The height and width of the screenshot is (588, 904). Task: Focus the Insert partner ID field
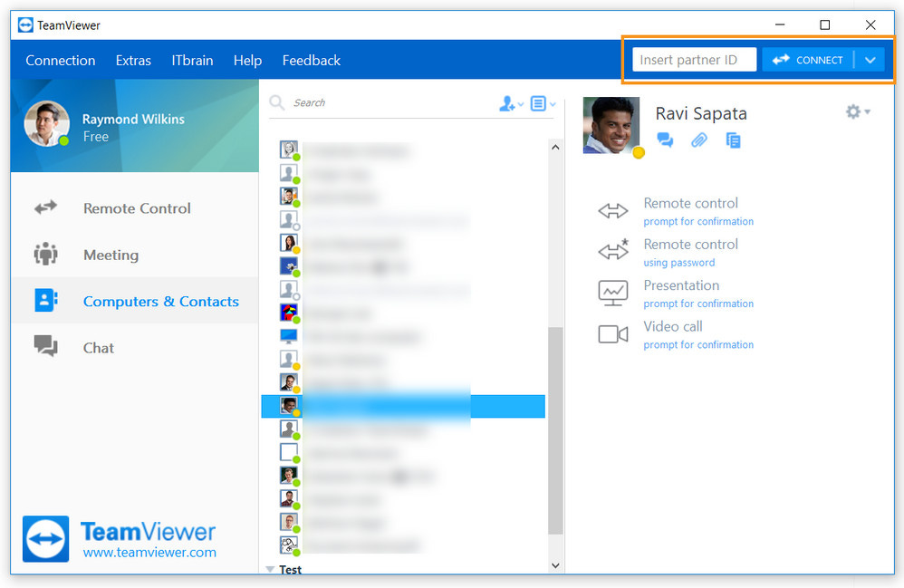694,60
